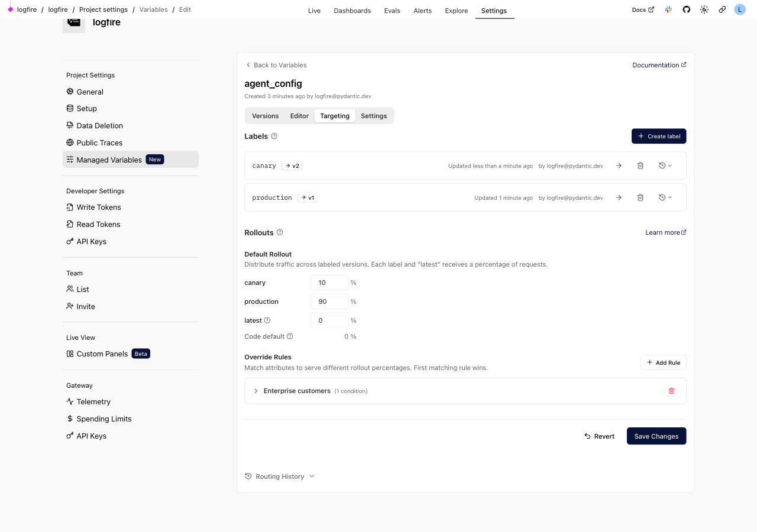757x532 pixels.
Task: Expand the Routing History section
Action: pyautogui.click(x=280, y=476)
